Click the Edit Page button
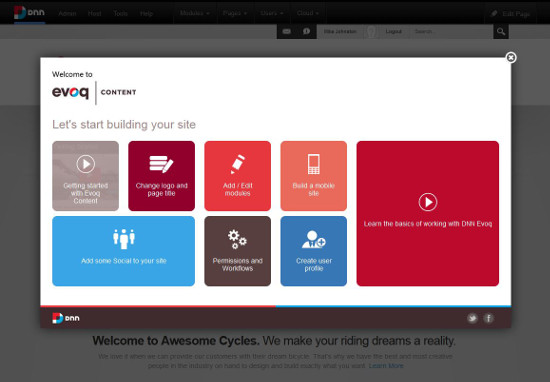550x382 pixels. tap(510, 14)
